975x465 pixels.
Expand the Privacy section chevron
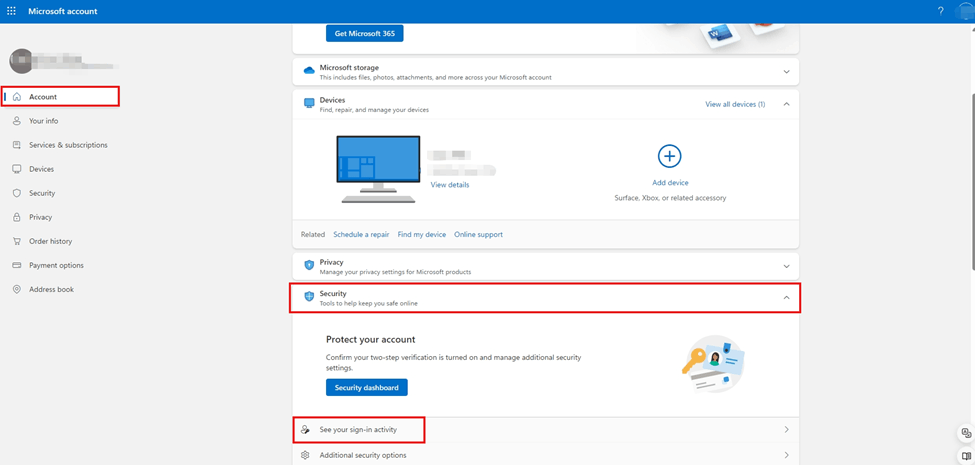(787, 266)
